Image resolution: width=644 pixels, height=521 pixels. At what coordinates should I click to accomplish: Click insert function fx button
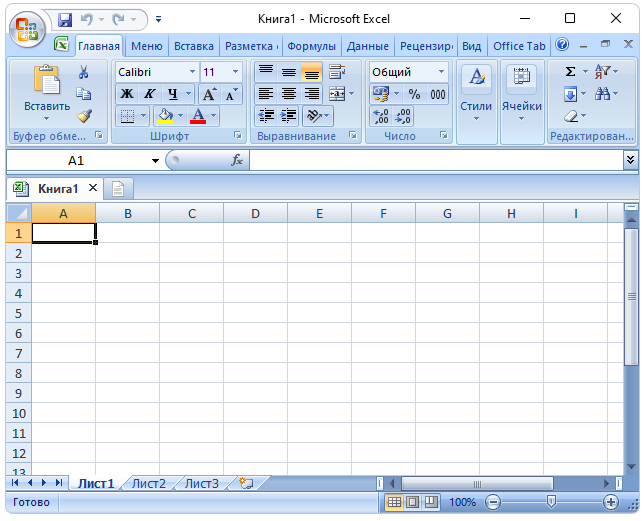[x=237, y=160]
